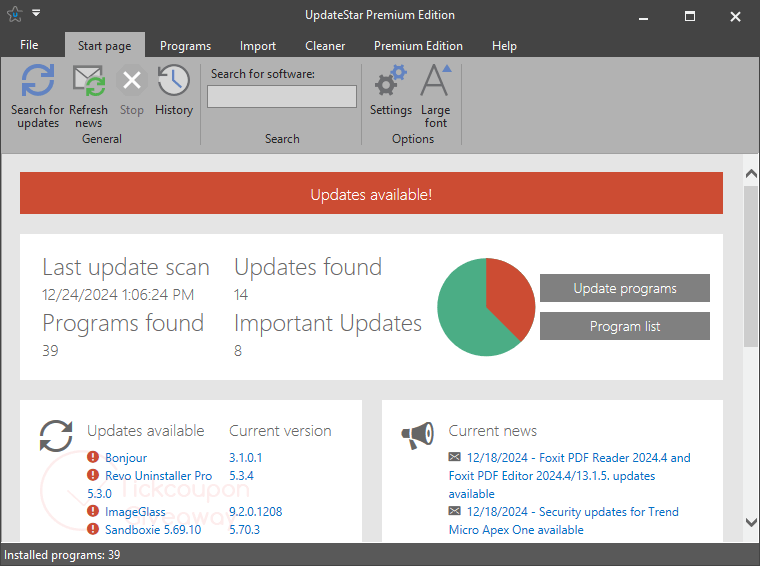The image size is (760, 566).
Task: Open the Bonjour update link
Action: coord(126,458)
